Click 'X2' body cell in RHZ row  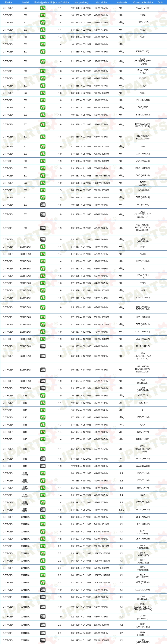point(121,625)
